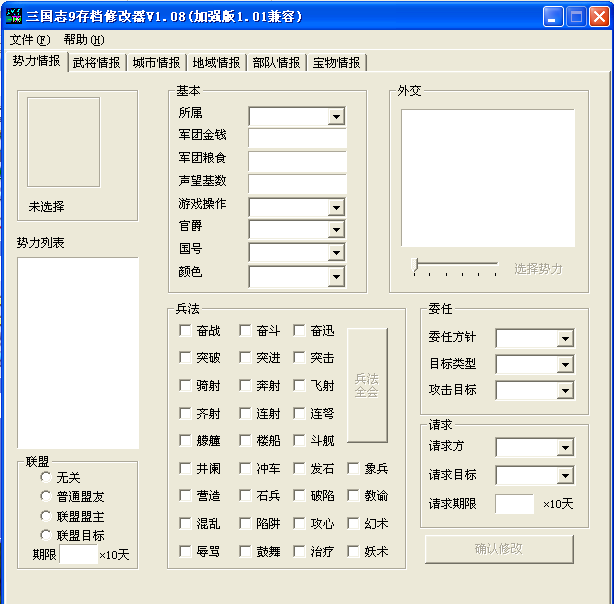Toggle the 连弩 checkbox
This screenshot has width=614, height=604.
point(299,413)
